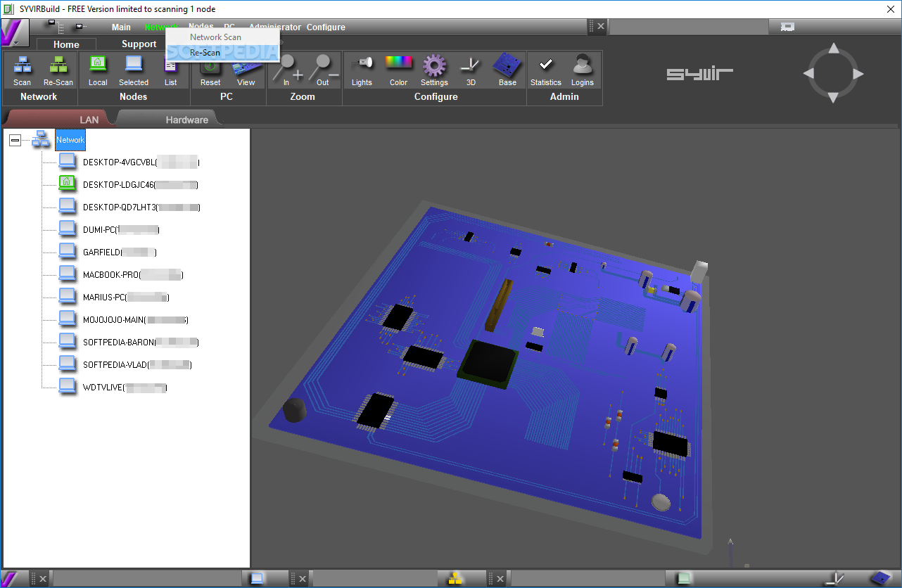
Task: Pan the view left with the left arrow
Action: point(809,73)
